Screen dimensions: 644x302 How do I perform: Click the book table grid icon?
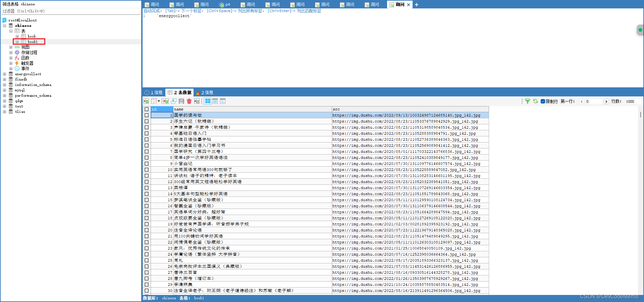(x=23, y=36)
